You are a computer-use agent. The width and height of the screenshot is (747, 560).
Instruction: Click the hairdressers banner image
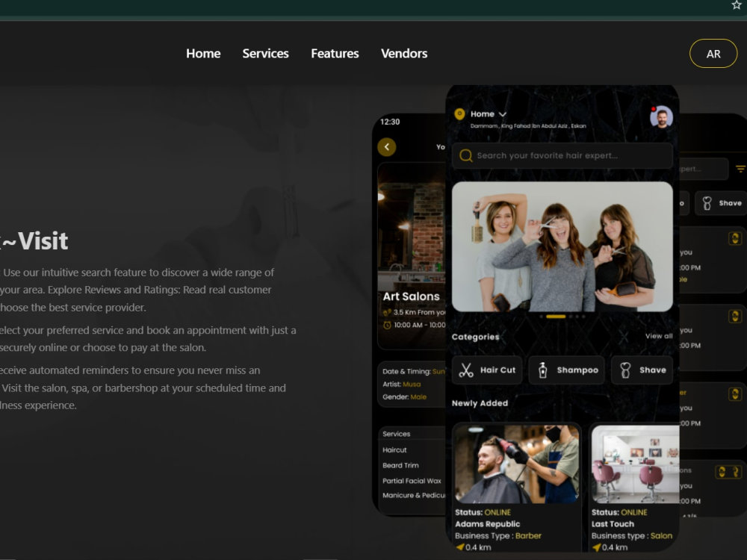click(x=562, y=246)
